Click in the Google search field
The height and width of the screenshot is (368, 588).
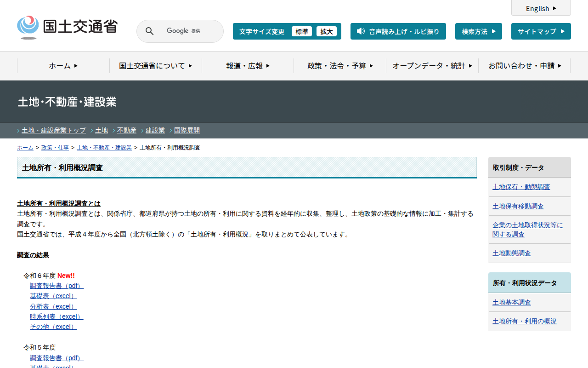coord(188,31)
